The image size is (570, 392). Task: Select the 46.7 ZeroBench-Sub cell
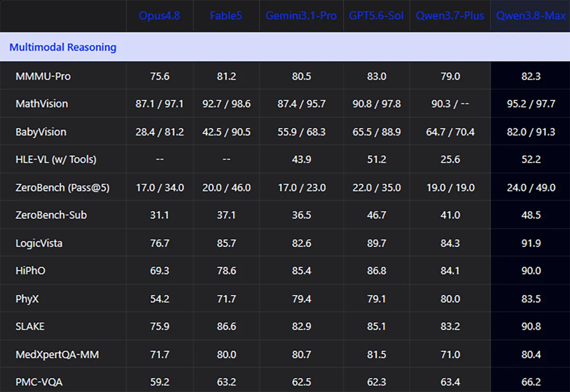tap(377, 215)
